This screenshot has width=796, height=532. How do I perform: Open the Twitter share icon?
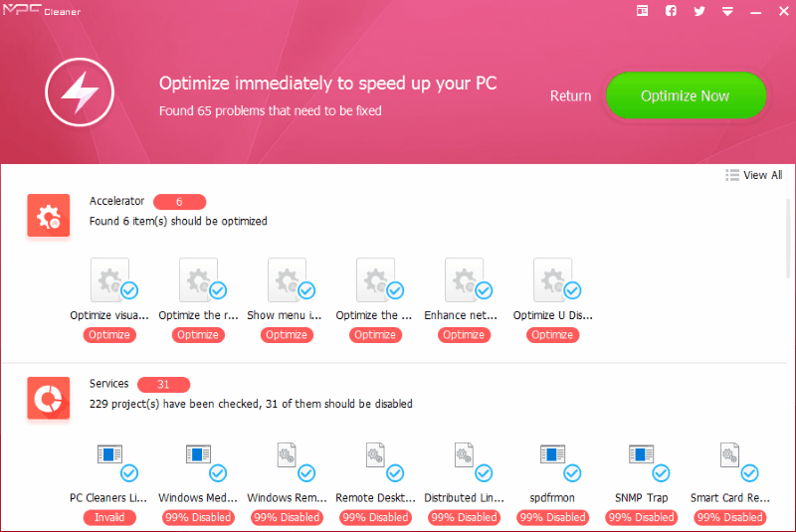699,11
